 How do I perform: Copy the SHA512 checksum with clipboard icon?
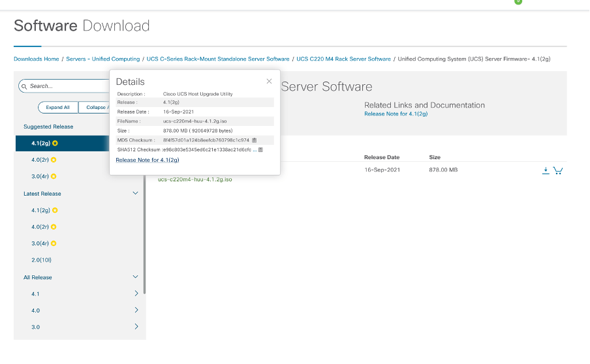(x=260, y=149)
